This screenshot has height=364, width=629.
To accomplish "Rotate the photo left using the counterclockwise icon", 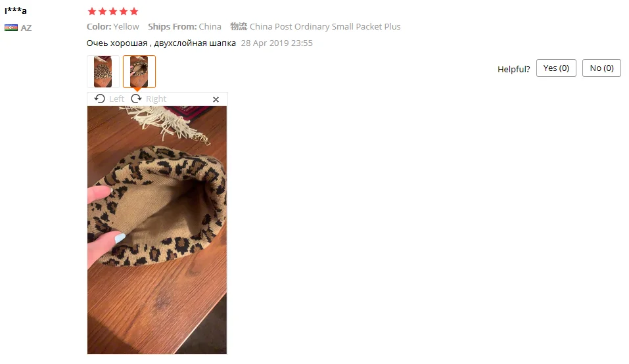I will (x=99, y=99).
